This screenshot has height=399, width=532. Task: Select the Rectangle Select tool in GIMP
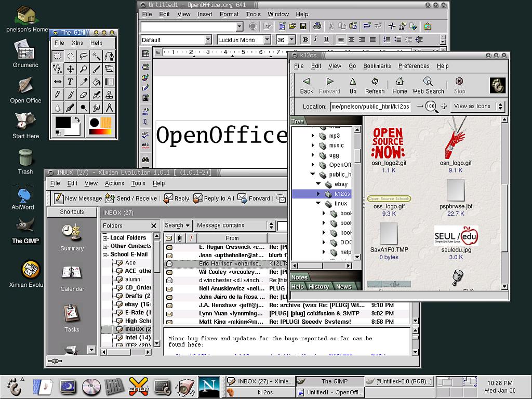57,56
